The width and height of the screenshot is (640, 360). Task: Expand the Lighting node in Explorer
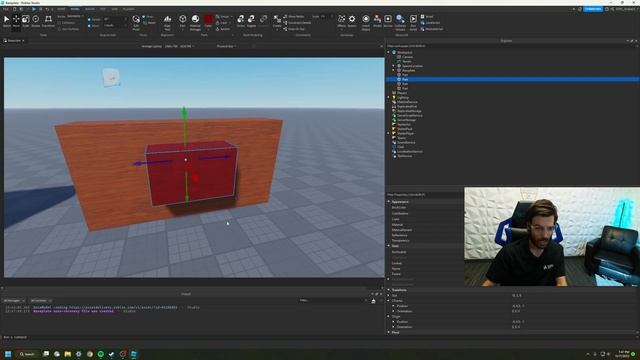coord(389,97)
